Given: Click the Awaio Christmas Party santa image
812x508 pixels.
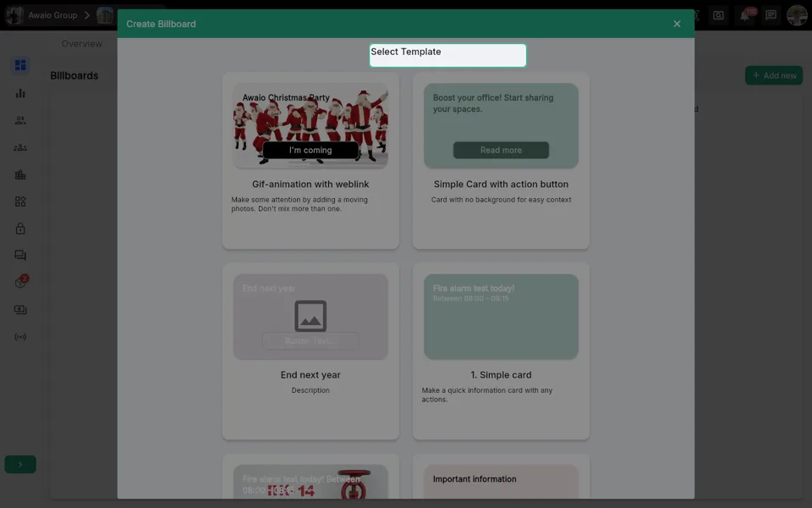Looking at the screenshot, I should click(x=310, y=126).
